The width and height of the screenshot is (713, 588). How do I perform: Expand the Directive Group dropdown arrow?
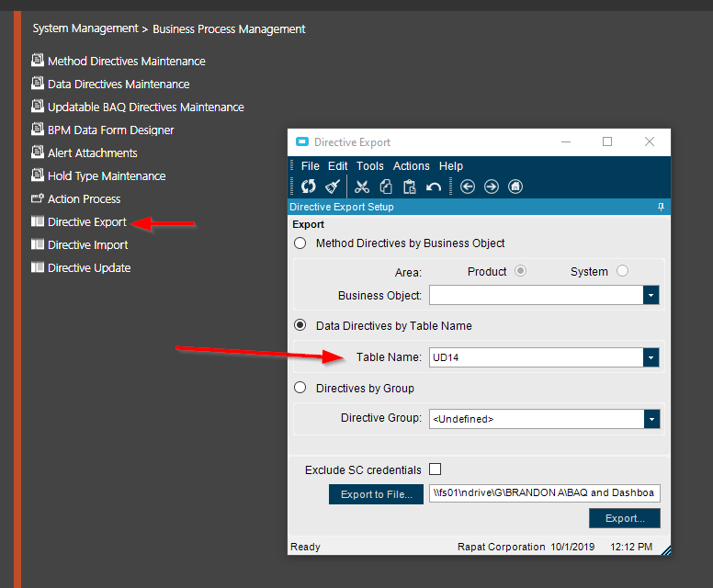(x=651, y=419)
